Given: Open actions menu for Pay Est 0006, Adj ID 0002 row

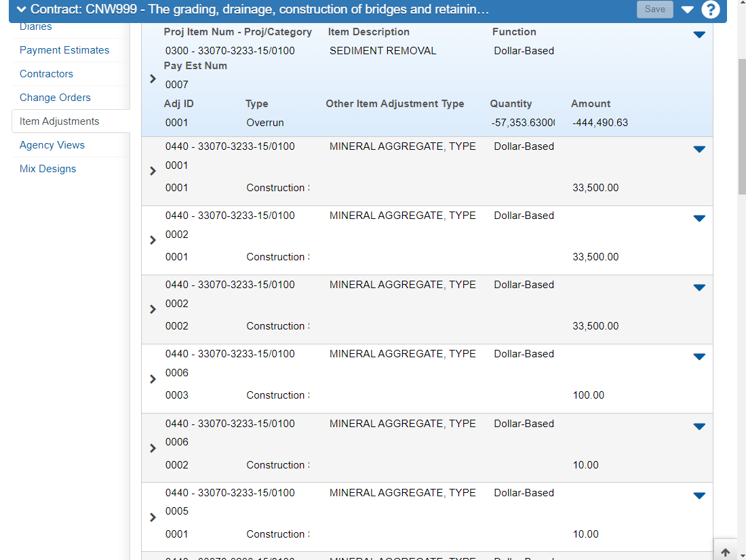Looking at the screenshot, I should coord(699,426).
